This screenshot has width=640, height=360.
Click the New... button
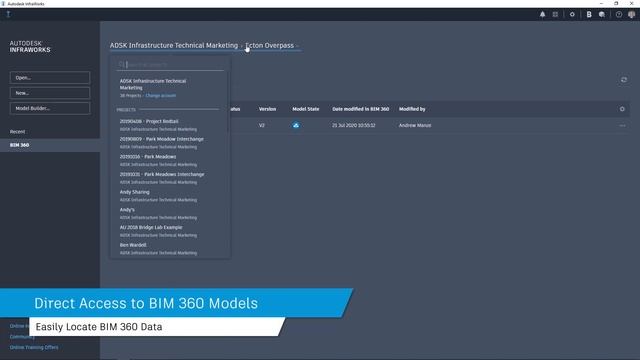pyautogui.click(x=50, y=93)
